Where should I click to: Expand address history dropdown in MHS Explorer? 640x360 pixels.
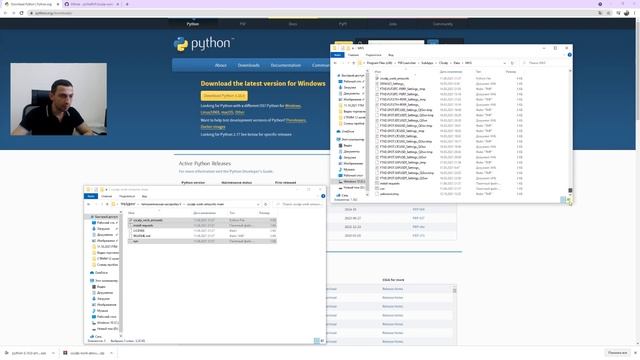click(504, 63)
